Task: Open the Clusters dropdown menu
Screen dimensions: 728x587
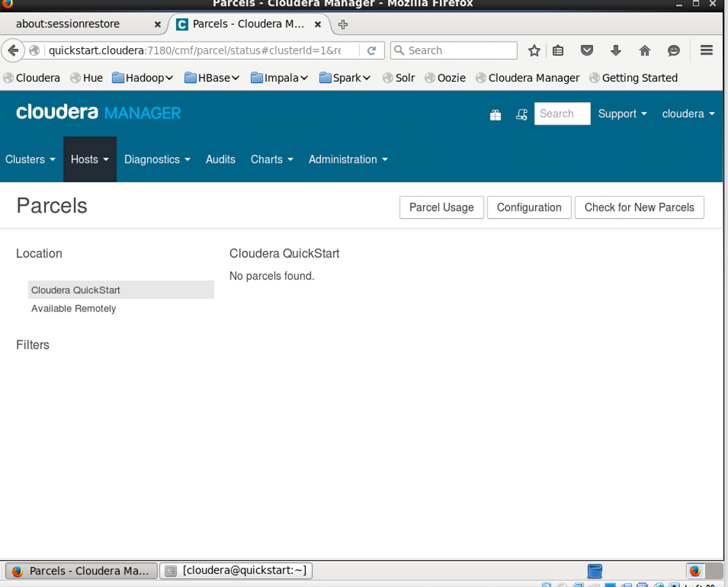Action: pos(30,160)
